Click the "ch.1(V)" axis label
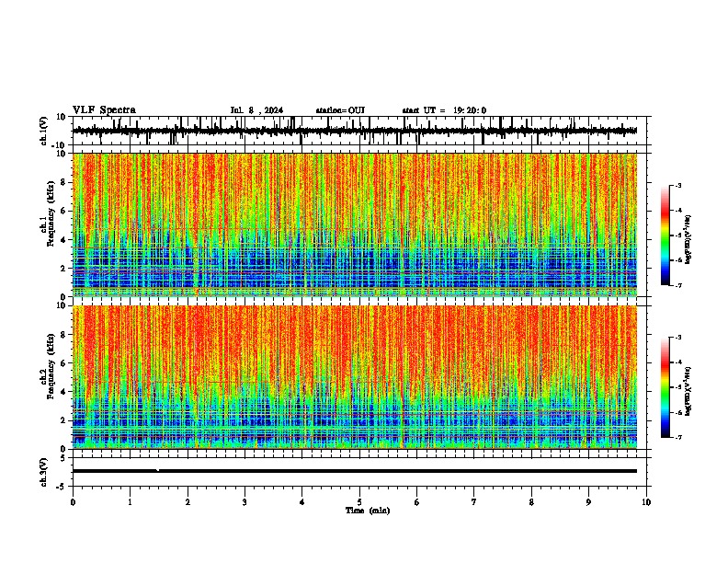728x563 pixels. pyautogui.click(x=44, y=131)
